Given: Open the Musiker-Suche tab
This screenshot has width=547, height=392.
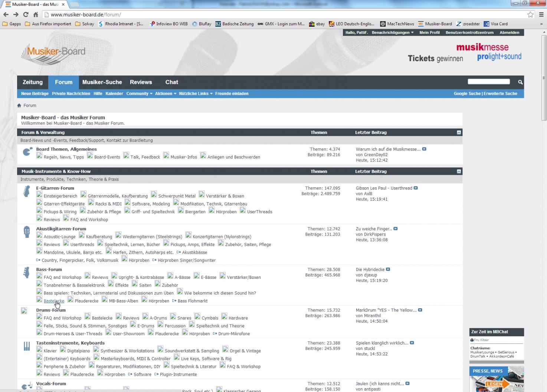Looking at the screenshot, I should coord(102,82).
